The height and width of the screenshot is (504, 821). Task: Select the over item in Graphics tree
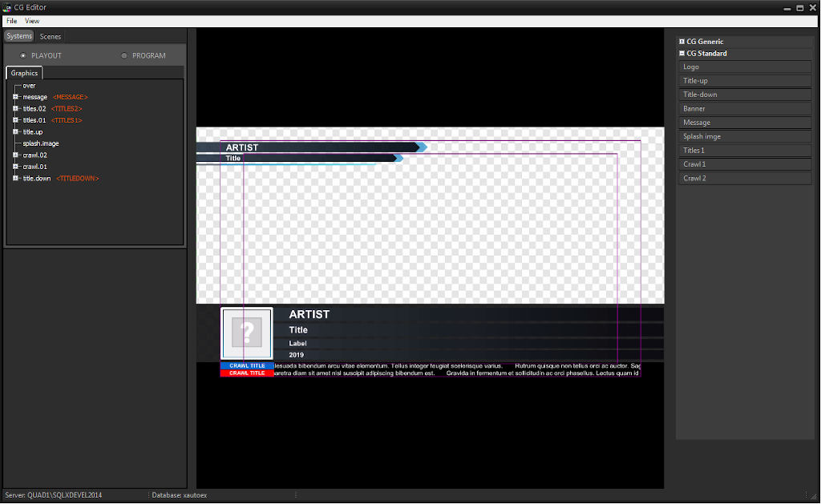[29, 85]
